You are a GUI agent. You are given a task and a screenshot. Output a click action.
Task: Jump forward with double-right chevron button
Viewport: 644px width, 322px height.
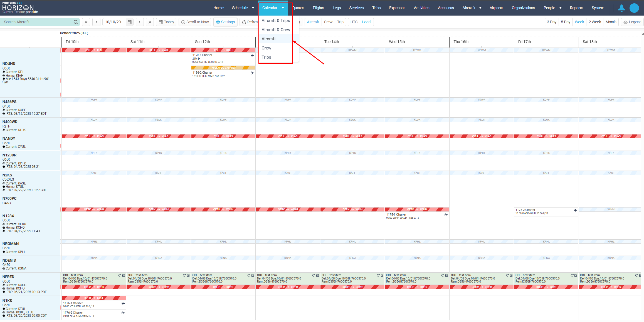150,22
